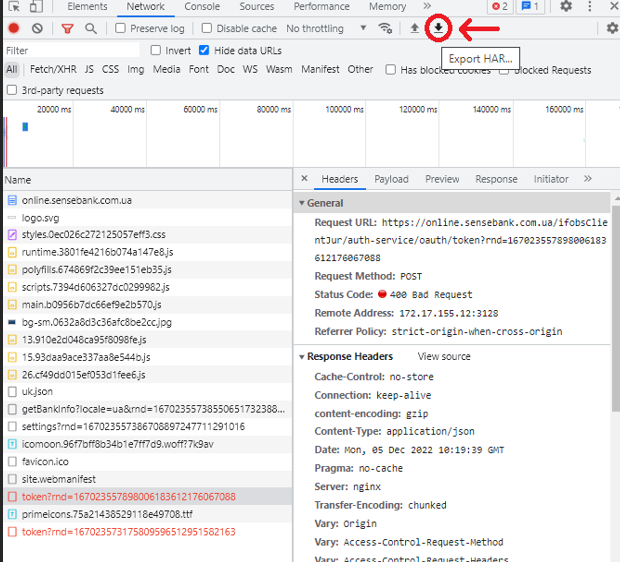Stop recording network log
This screenshot has height=562, width=620.
point(14,28)
